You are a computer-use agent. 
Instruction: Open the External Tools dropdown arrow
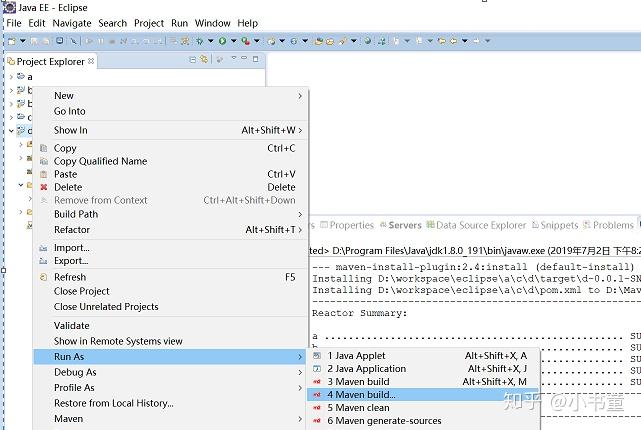pyautogui.click(x=257, y=41)
